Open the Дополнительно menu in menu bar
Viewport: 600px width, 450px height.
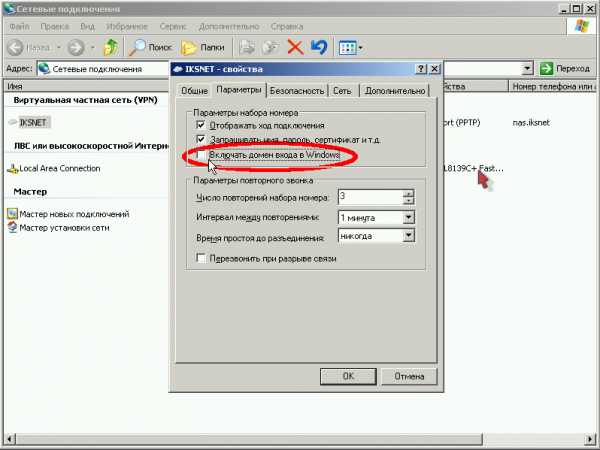coord(229,26)
